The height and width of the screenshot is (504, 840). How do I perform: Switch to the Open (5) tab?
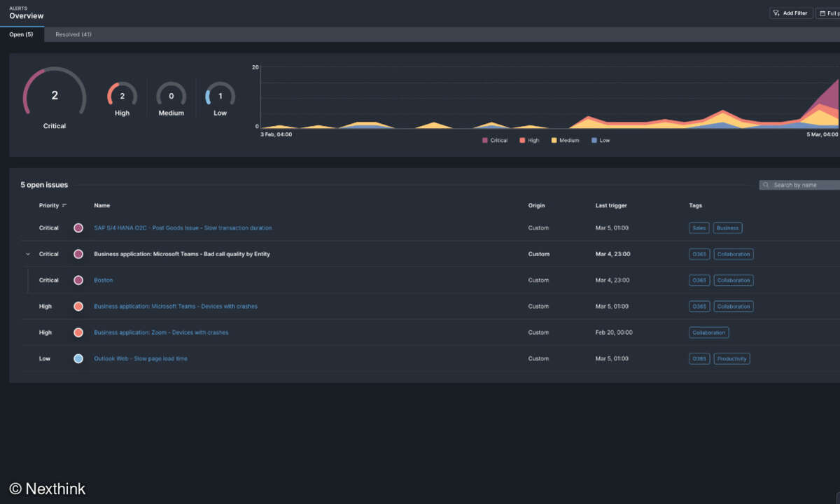[x=21, y=34]
